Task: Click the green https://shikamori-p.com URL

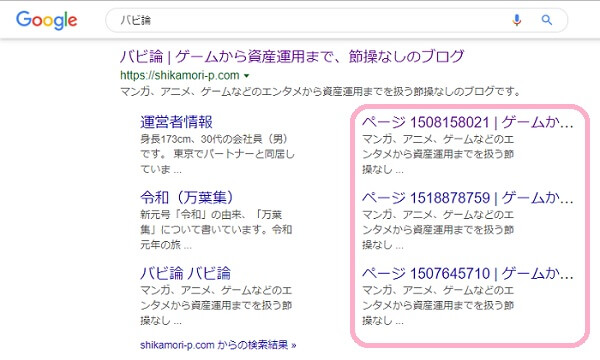Action: point(180,75)
